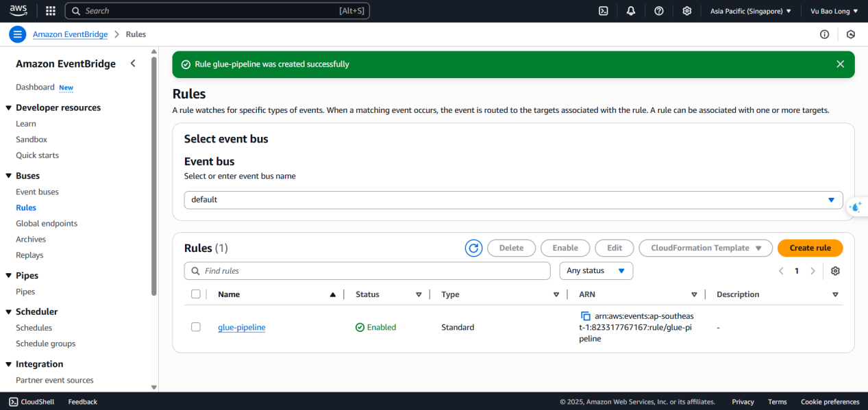Open the notifications bell

click(631, 11)
